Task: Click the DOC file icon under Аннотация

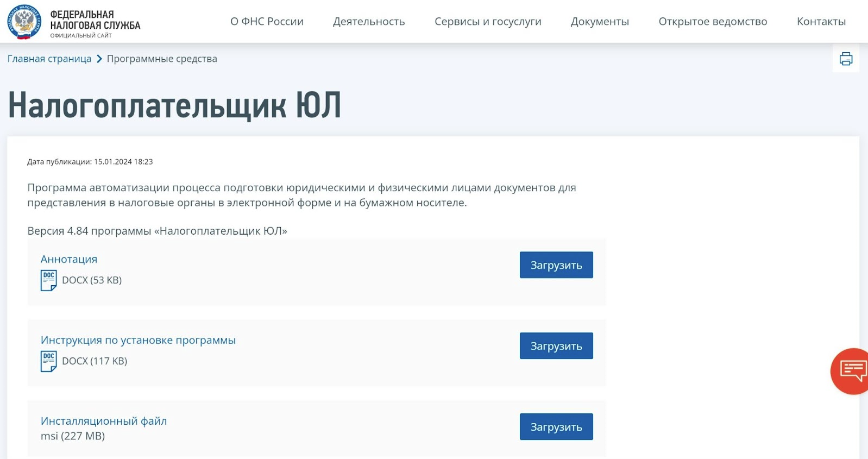Action: 48,280
